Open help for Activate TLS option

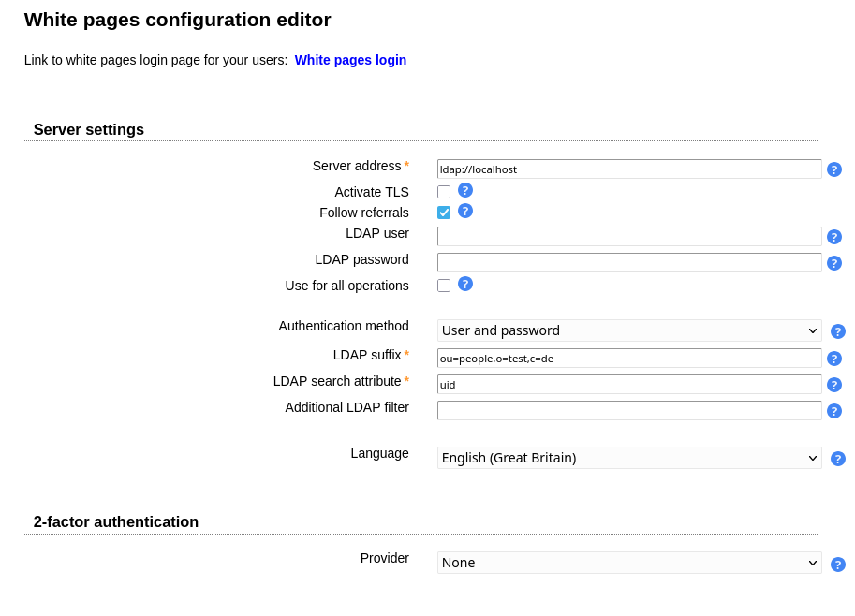click(464, 190)
